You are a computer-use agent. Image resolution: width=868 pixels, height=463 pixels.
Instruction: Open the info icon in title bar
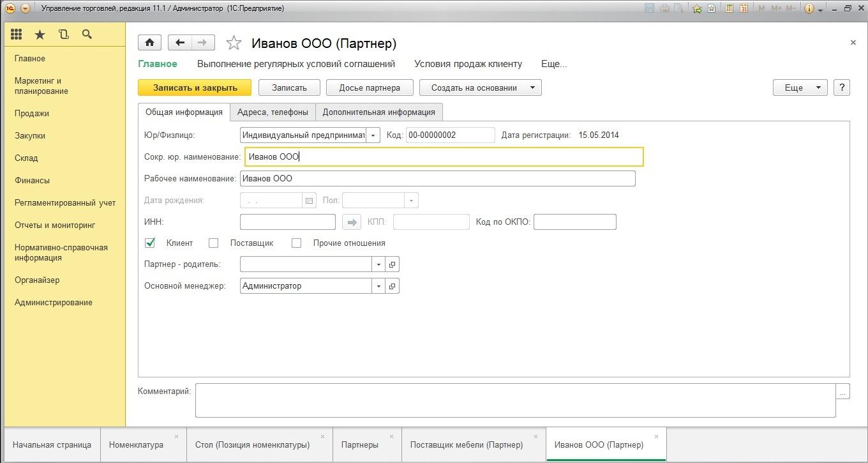(809, 8)
